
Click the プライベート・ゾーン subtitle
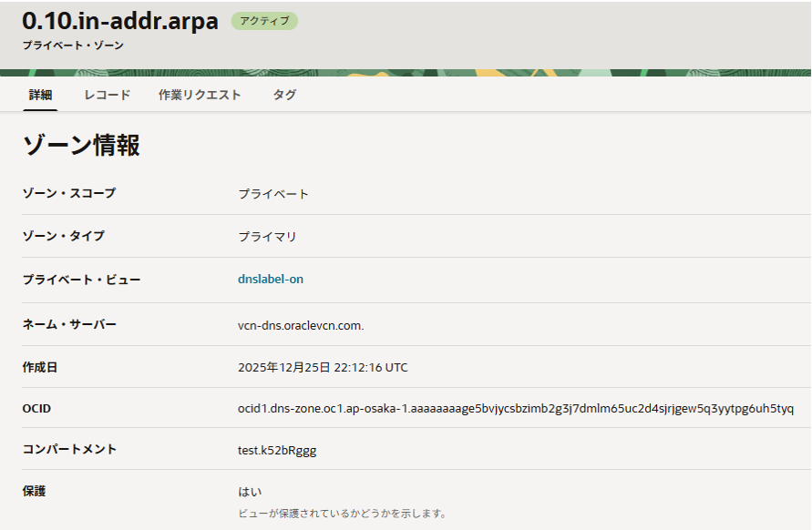pyautogui.click(x=73, y=45)
